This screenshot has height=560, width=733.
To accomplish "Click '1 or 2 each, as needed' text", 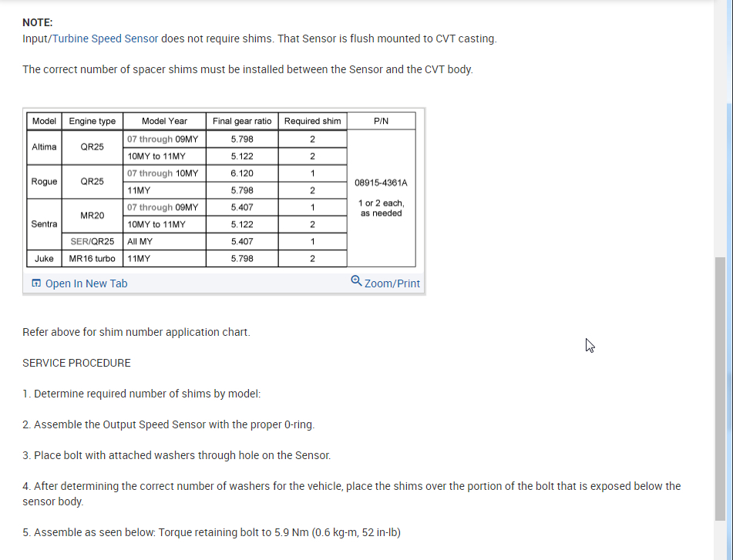I will coord(381,208).
